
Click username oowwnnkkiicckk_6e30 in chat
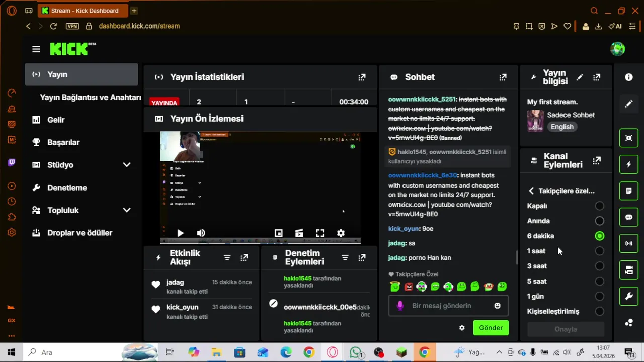click(422, 175)
